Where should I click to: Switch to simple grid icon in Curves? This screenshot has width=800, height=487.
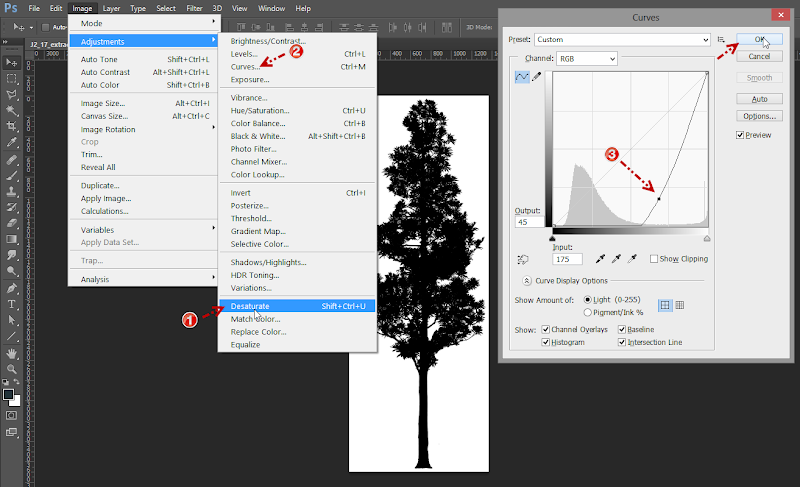665,305
